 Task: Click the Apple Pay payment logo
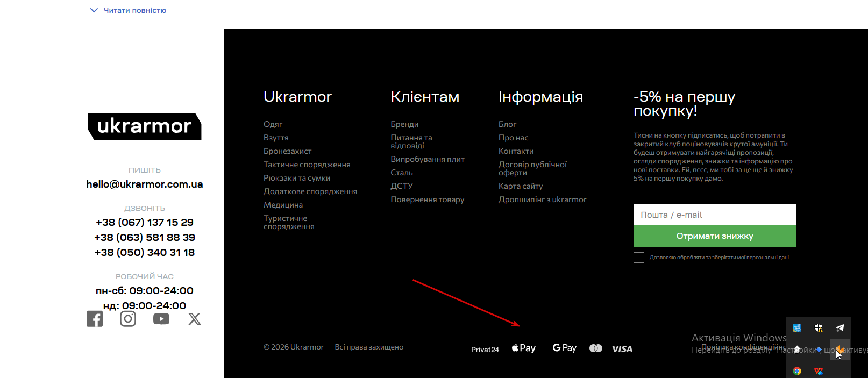click(524, 348)
